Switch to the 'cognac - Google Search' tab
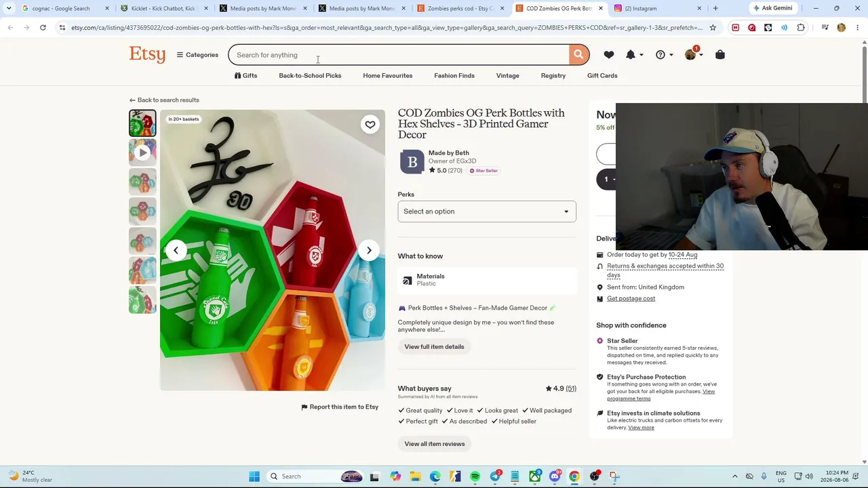868x488 pixels. [x=65, y=8]
